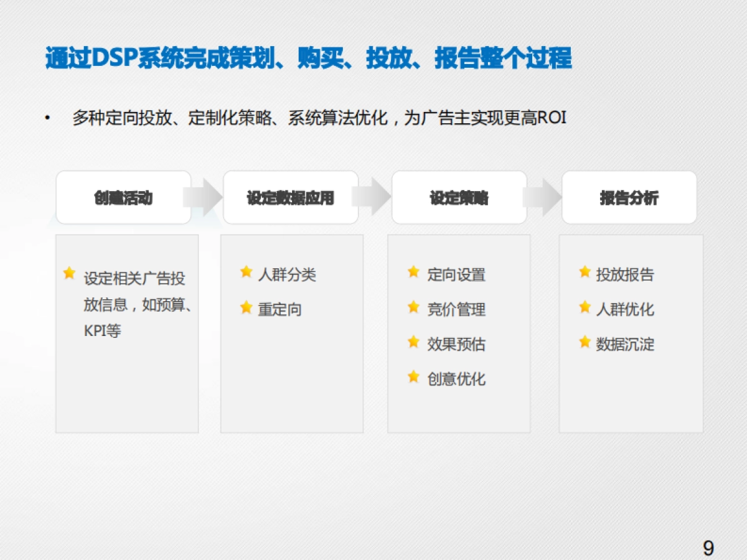Click the star icon beside 投放报告

tap(585, 273)
